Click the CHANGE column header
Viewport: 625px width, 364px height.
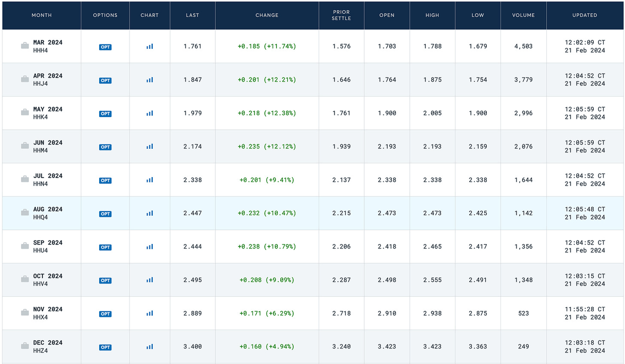click(267, 15)
